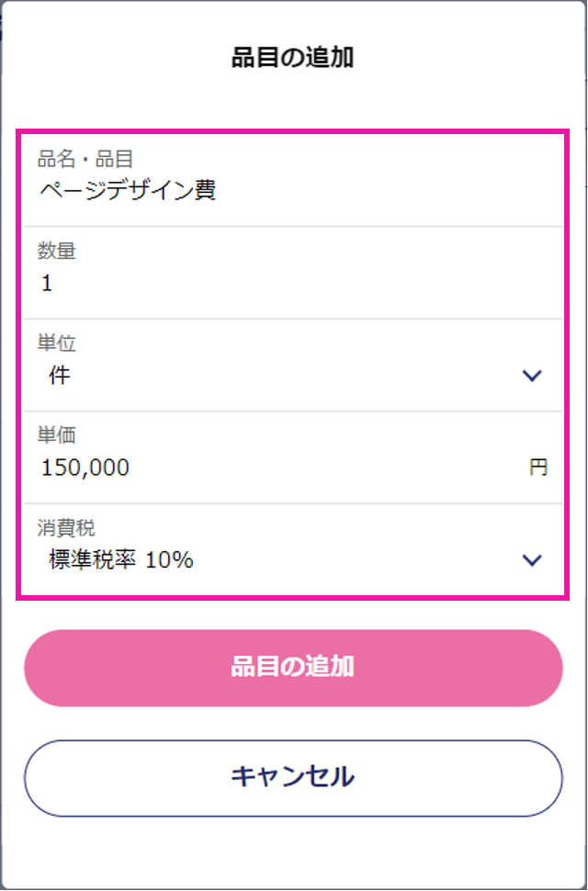Click the 単位 field label
Viewport: 588px width, 891px height.
point(57,344)
